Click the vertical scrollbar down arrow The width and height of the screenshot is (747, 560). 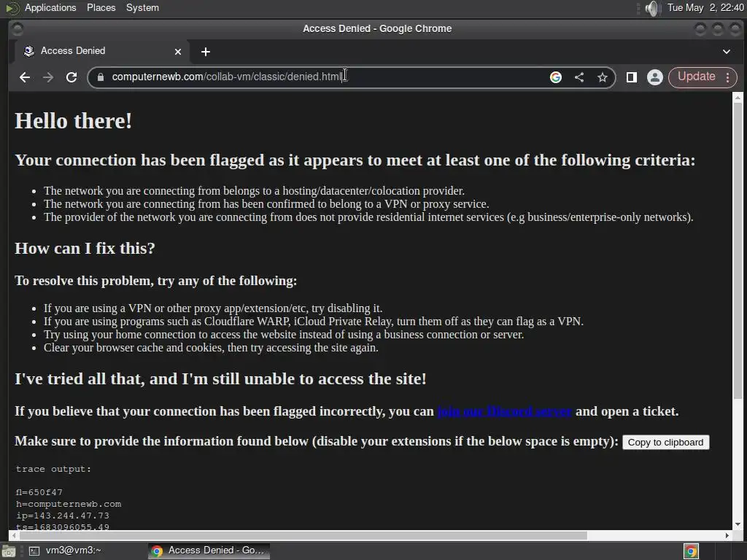tap(738, 524)
